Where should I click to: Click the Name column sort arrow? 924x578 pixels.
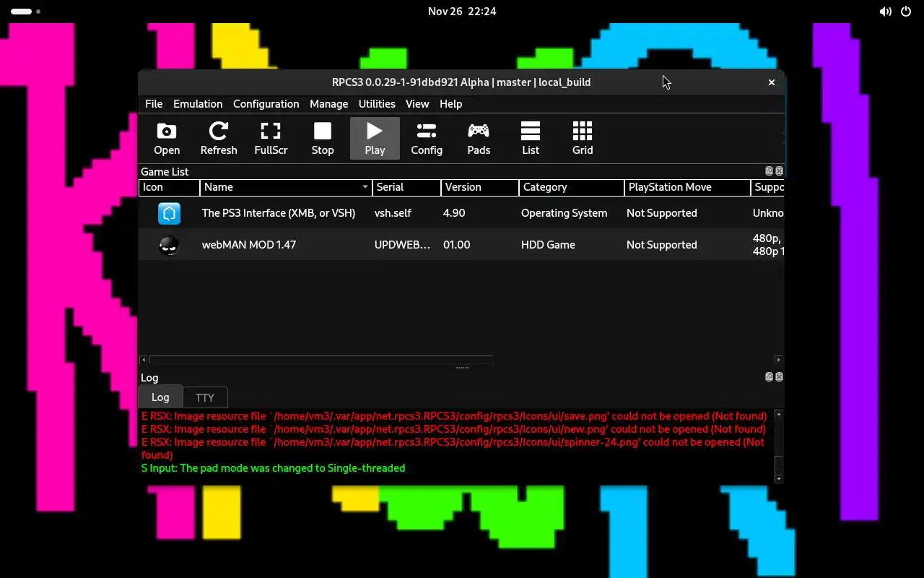coord(365,187)
